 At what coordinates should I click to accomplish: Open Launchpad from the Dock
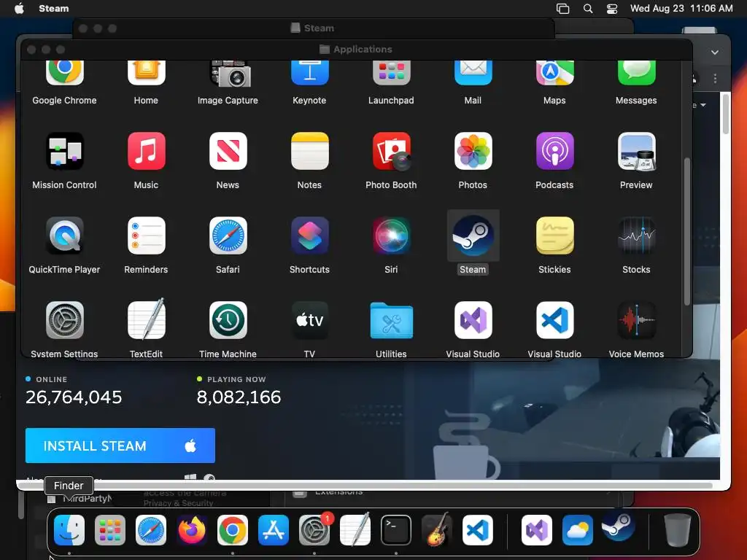(110, 530)
